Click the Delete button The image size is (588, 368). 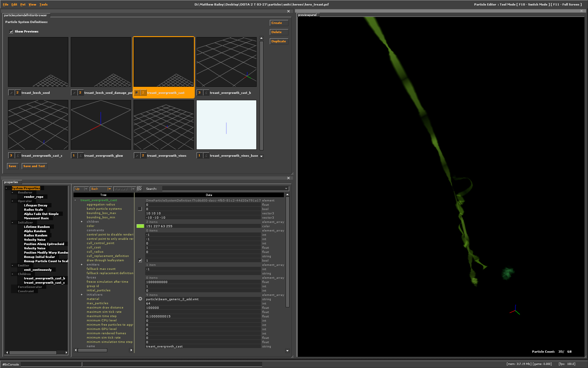click(279, 32)
